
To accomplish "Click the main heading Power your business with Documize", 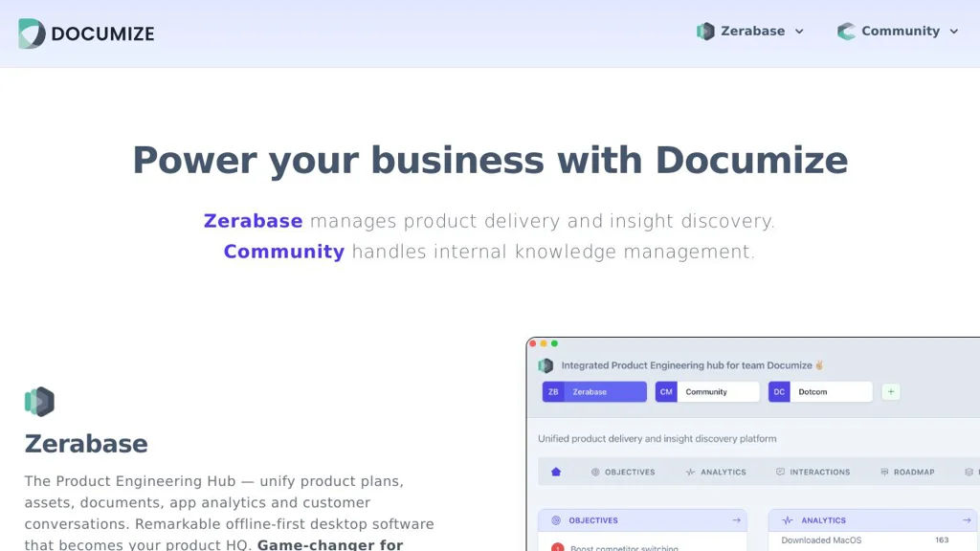I will click(x=490, y=161).
